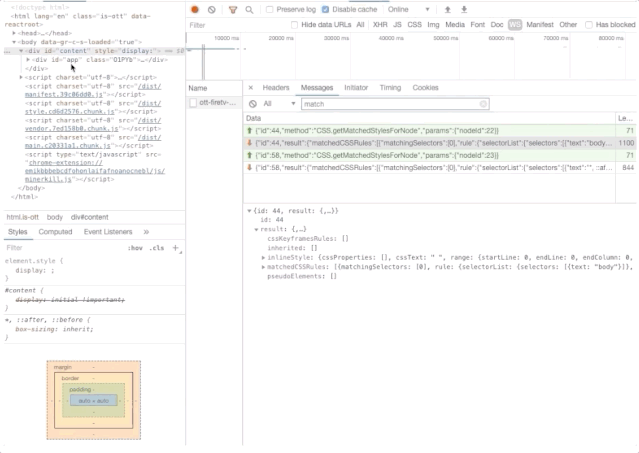Open the Headers tab
This screenshot has height=453, width=639.
(276, 88)
